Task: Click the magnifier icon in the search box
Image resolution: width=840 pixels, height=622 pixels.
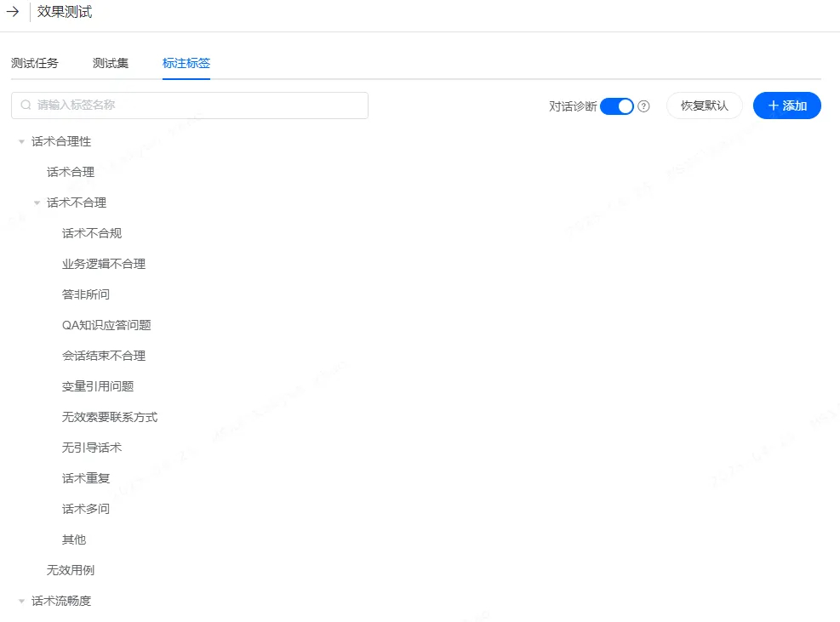Action: coord(22,105)
